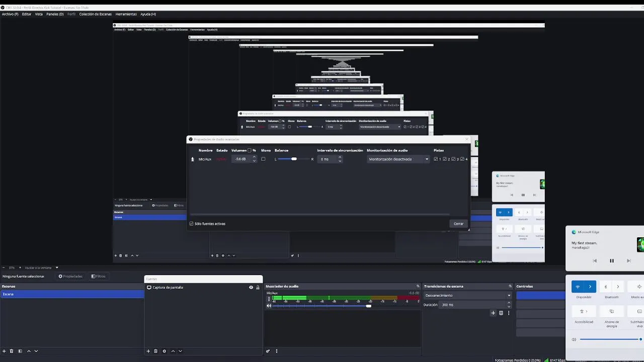Add a scene transition with plus icon
This screenshot has height=362, width=644.
pyautogui.click(x=493, y=313)
